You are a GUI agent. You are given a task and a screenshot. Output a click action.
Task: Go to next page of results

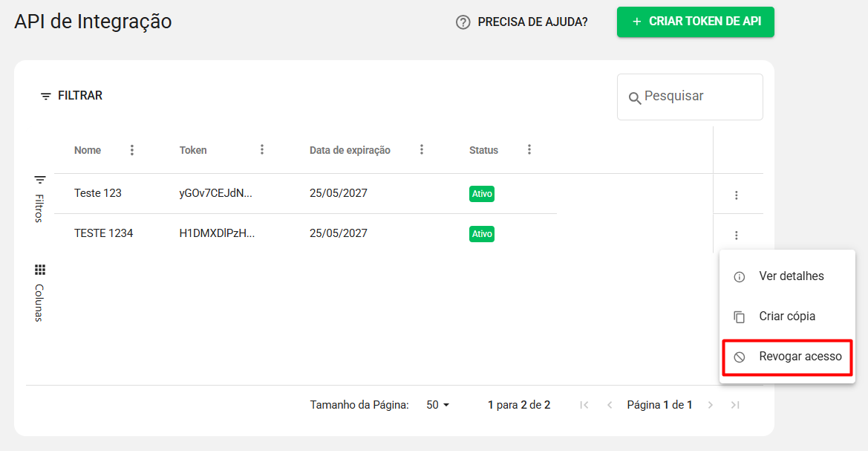click(711, 405)
